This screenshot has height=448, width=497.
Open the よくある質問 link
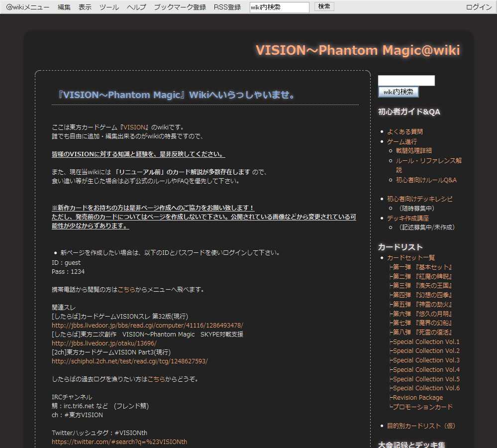click(405, 131)
